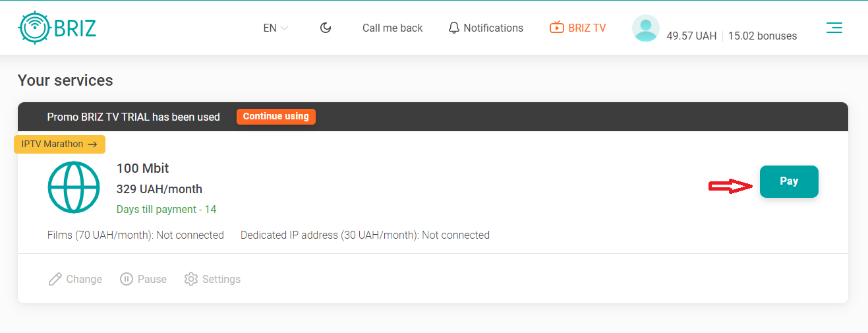Click the globe internet service icon

pos(74,187)
